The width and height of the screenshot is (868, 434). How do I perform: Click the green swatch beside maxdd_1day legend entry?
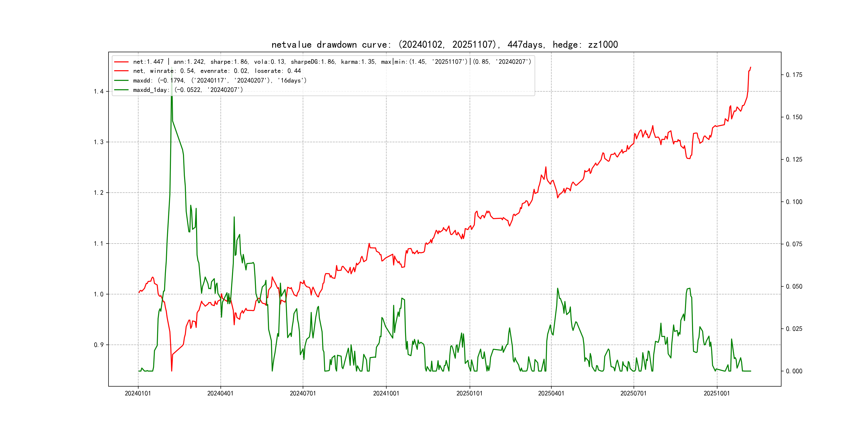(121, 90)
